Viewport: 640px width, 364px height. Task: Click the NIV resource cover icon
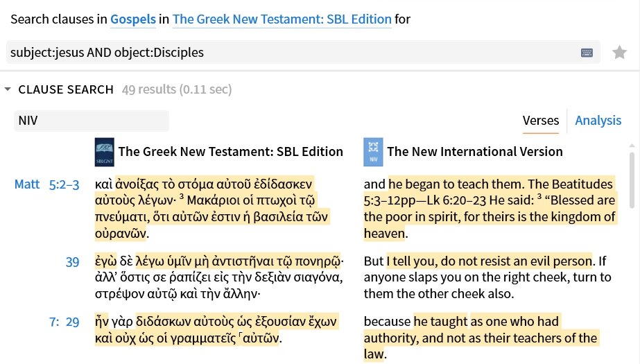click(x=373, y=152)
